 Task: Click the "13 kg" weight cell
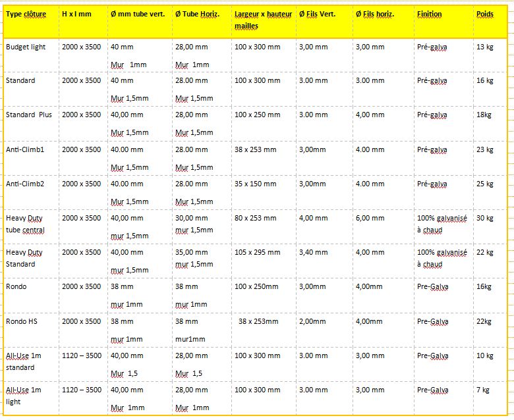click(x=484, y=47)
